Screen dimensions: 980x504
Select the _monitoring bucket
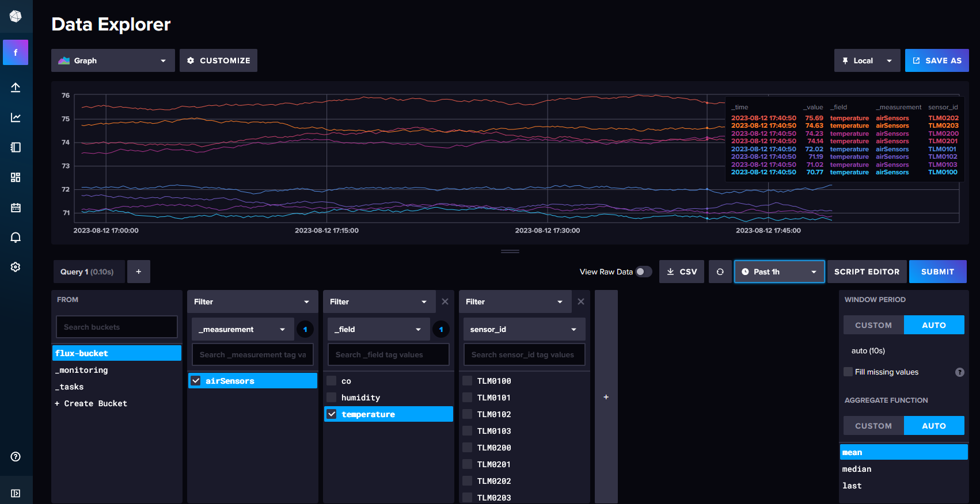[x=117, y=370]
